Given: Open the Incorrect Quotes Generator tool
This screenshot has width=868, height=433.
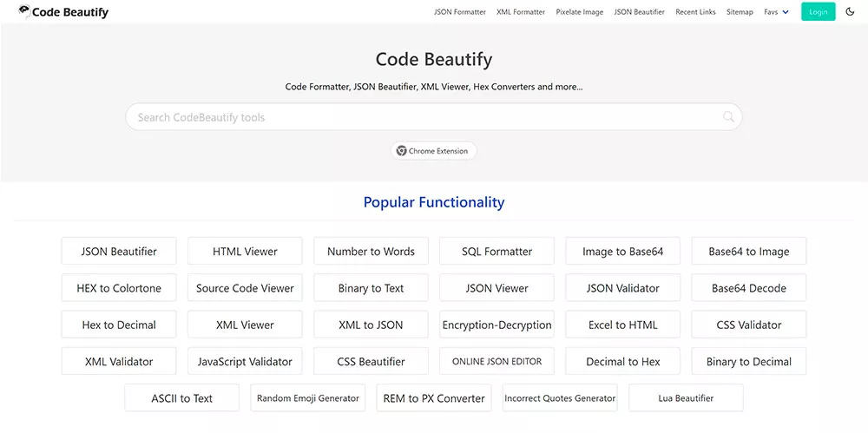Looking at the screenshot, I should [560, 397].
